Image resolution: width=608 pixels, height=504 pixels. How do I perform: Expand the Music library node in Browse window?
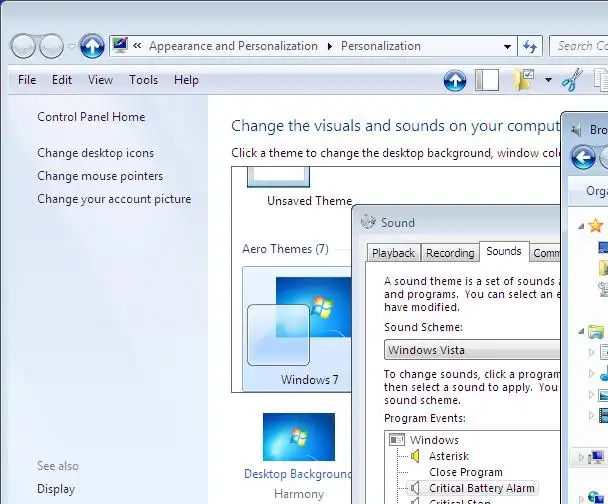pos(591,373)
